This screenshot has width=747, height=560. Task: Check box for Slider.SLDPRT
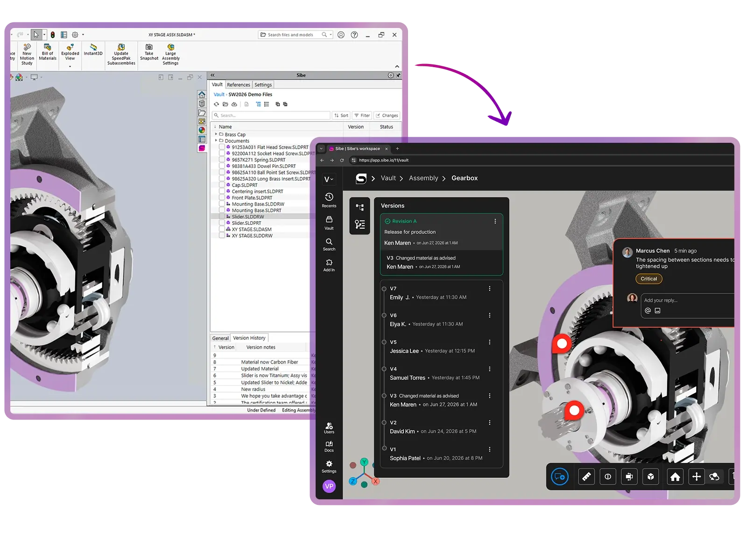coord(222,223)
